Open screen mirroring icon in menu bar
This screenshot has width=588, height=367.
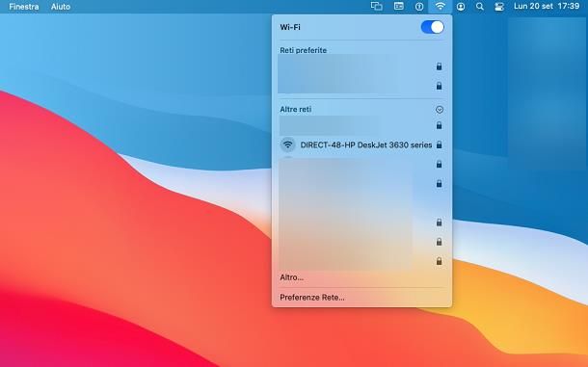click(x=377, y=7)
